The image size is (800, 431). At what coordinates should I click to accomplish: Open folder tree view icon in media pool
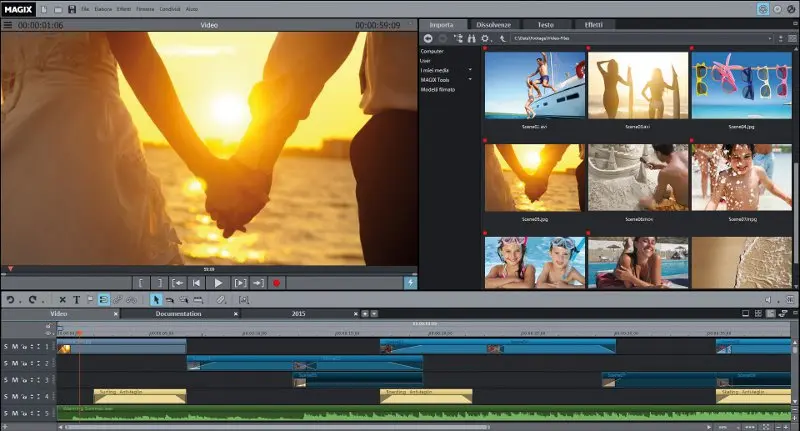(x=458, y=38)
